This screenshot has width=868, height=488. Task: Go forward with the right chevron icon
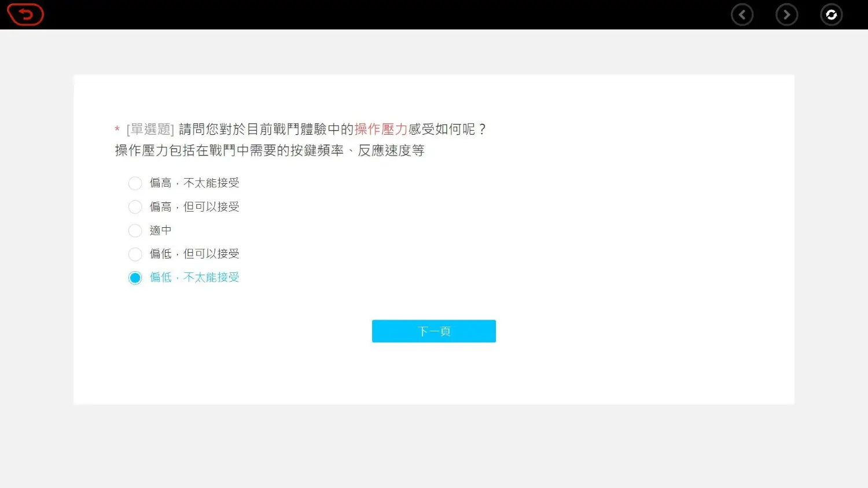[x=786, y=15]
